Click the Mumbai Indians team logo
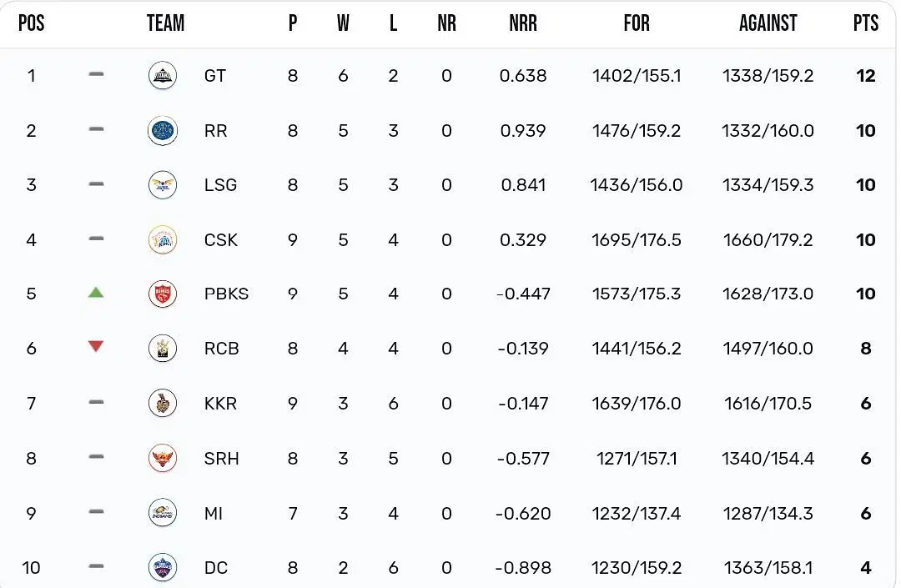 tap(163, 513)
